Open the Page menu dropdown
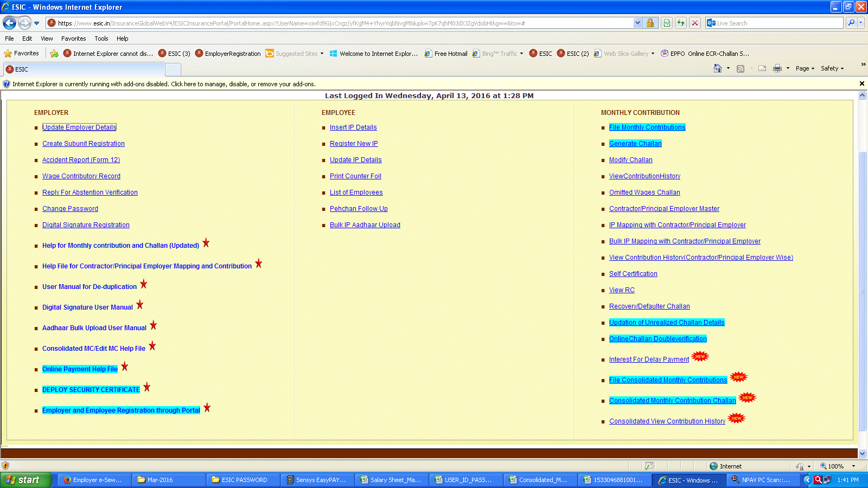This screenshot has width=868, height=488. 805,68
